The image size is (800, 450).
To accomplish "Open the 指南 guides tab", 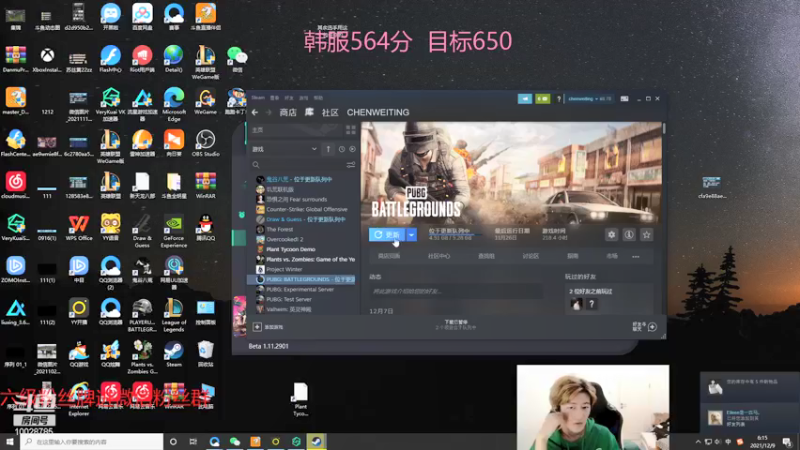I will point(573,256).
